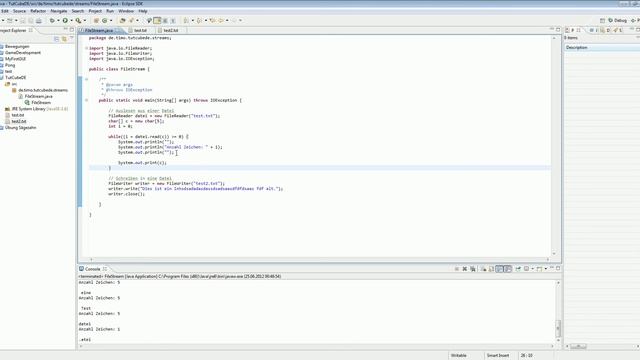Collapse All in the Project Explorer toolbar
The image size is (640, 360).
tap(57, 39)
